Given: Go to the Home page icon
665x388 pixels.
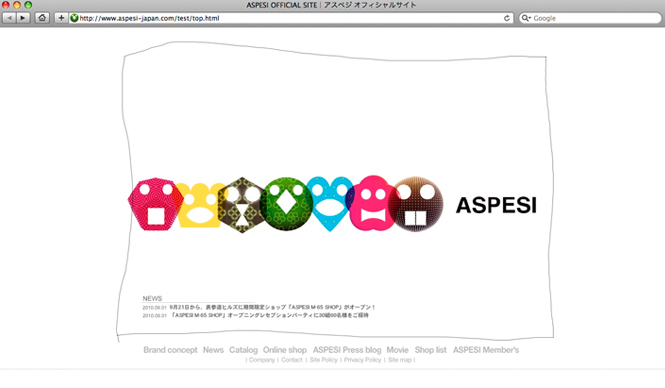Looking at the screenshot, I should [42, 18].
